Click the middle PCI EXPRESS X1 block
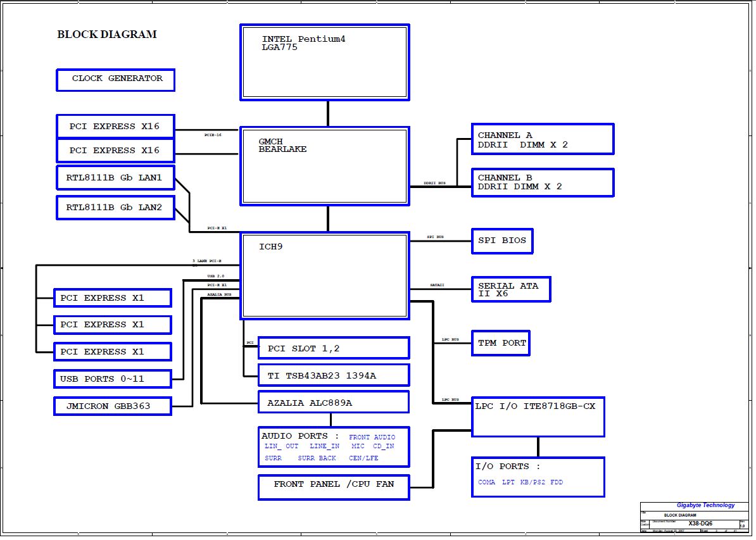This screenshot has width=756, height=540. (x=113, y=325)
